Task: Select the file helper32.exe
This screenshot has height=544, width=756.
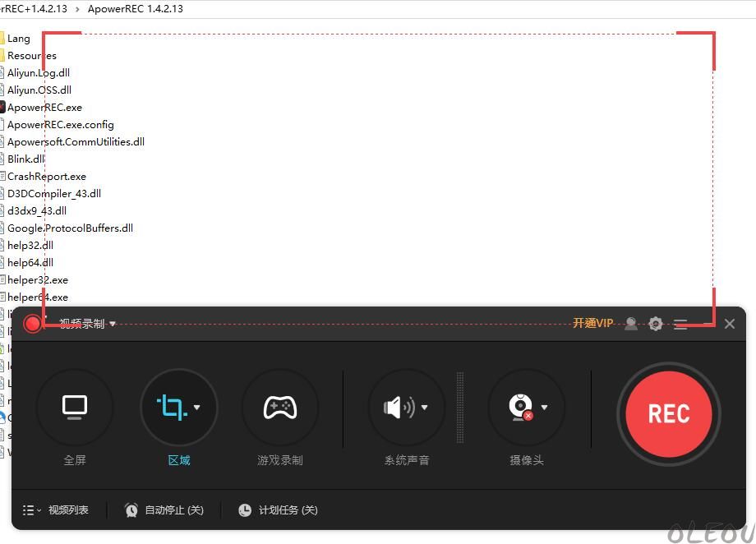Action: tap(38, 280)
